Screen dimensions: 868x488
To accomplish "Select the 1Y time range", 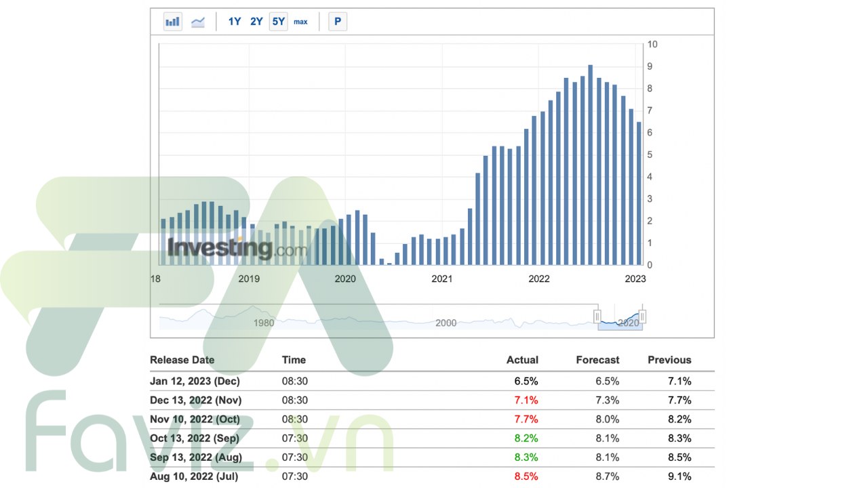I will [x=235, y=22].
